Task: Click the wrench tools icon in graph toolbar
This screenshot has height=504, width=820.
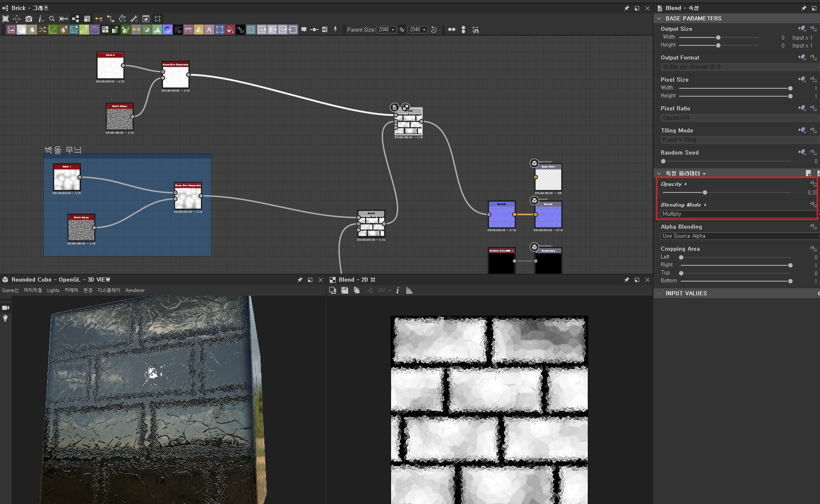Action: click(x=134, y=19)
